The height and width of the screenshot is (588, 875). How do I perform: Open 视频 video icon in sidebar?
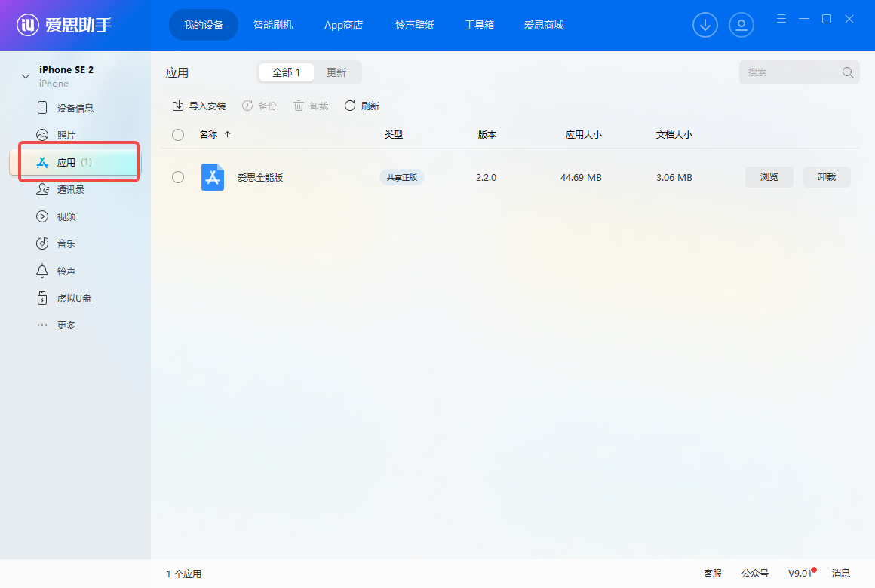(x=43, y=216)
